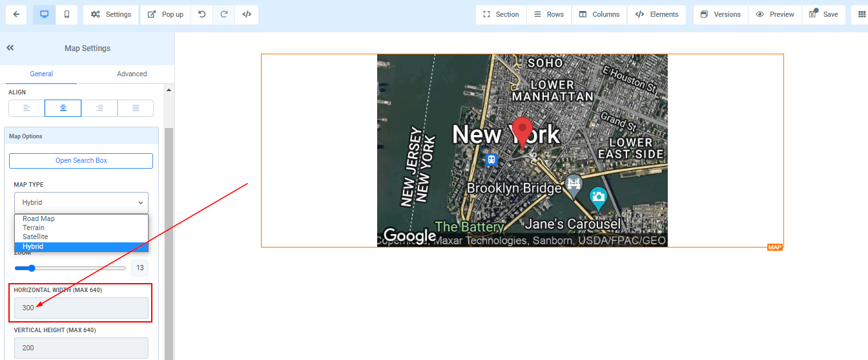Click the orange MAP element label
Viewport: 868px width, 360px height.
pyautogui.click(x=775, y=247)
